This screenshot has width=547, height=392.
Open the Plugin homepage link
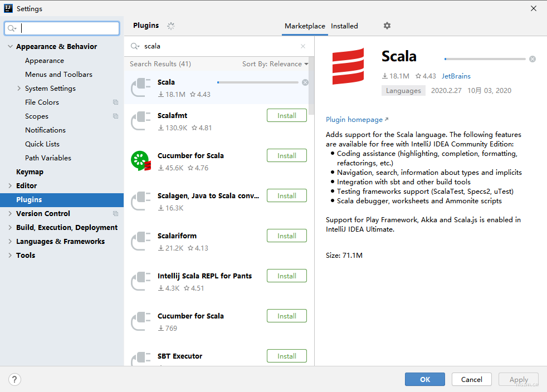tap(357, 120)
